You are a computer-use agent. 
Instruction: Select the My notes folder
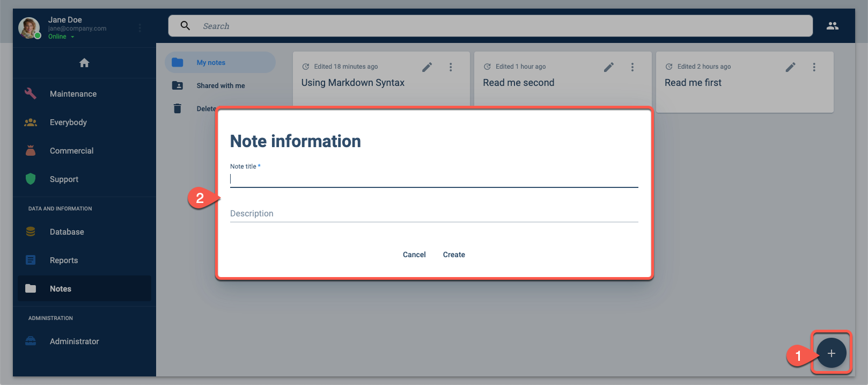point(220,62)
